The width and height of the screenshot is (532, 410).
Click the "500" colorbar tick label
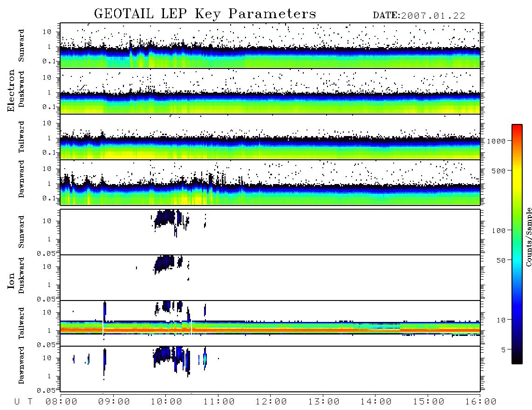pyautogui.click(x=499, y=171)
